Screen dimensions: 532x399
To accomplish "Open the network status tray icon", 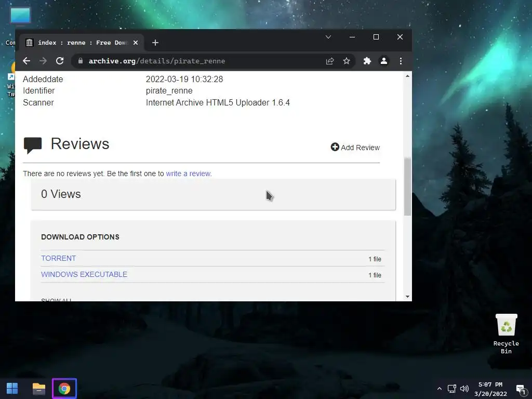I will tap(451, 389).
